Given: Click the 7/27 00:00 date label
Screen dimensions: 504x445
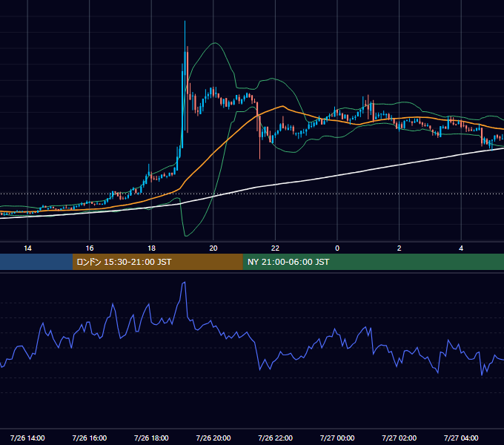Looking at the screenshot, I should tap(337, 438).
